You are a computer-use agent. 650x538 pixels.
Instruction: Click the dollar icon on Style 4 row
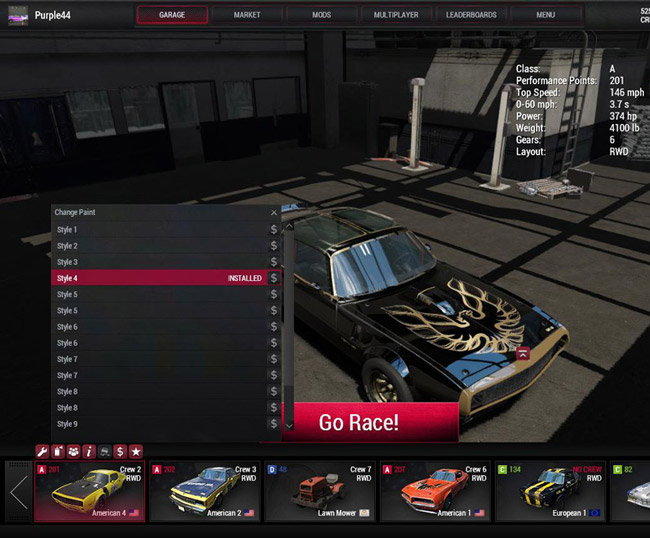(x=274, y=278)
